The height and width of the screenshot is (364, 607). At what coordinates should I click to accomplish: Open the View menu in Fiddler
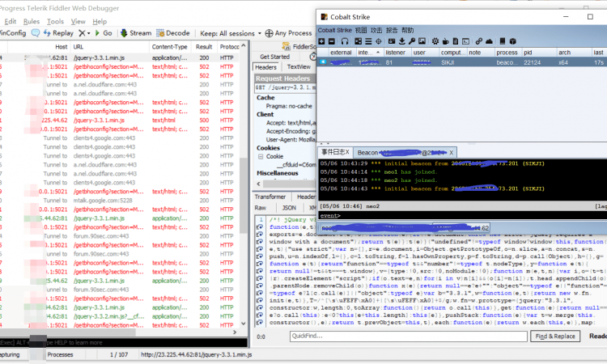(78, 22)
